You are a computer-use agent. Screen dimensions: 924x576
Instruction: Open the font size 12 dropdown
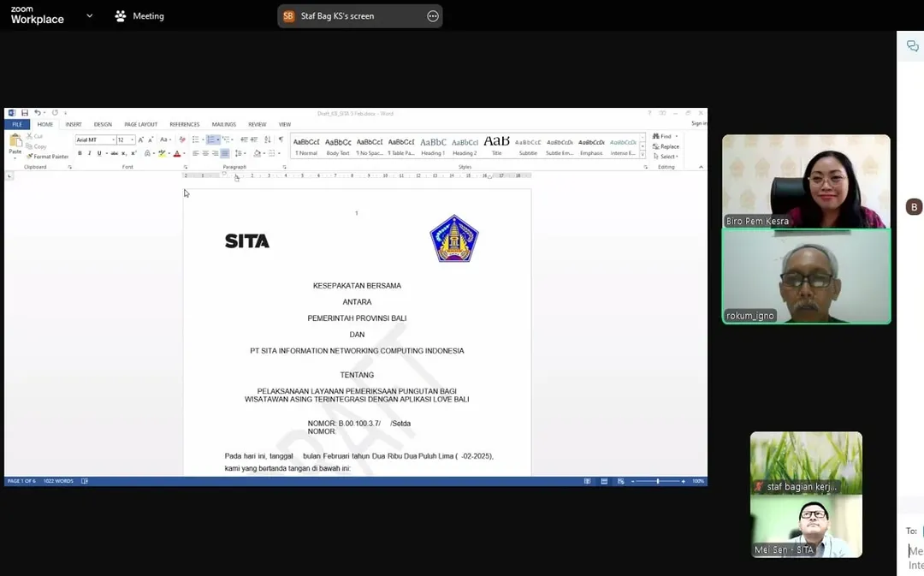point(132,140)
